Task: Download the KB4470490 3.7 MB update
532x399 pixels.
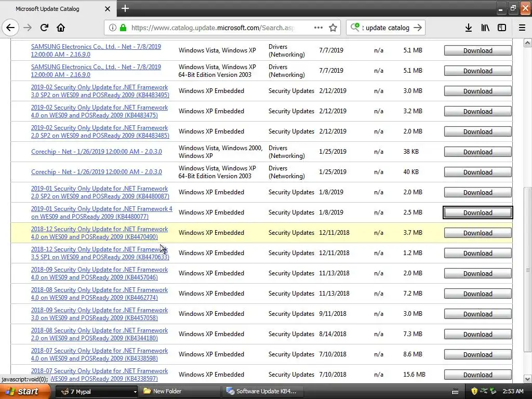Action: (x=478, y=233)
